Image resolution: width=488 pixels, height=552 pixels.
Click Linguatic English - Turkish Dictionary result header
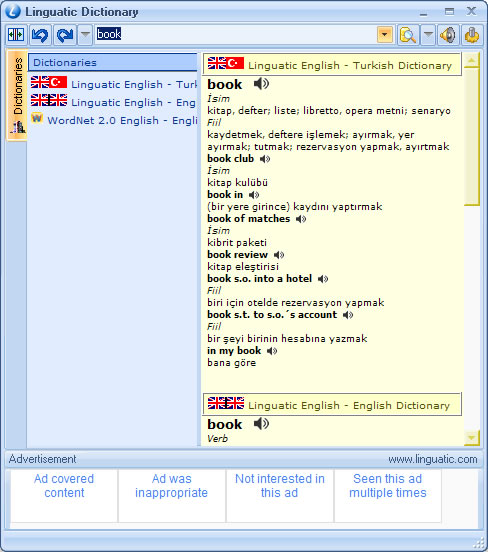pyautogui.click(x=332, y=64)
